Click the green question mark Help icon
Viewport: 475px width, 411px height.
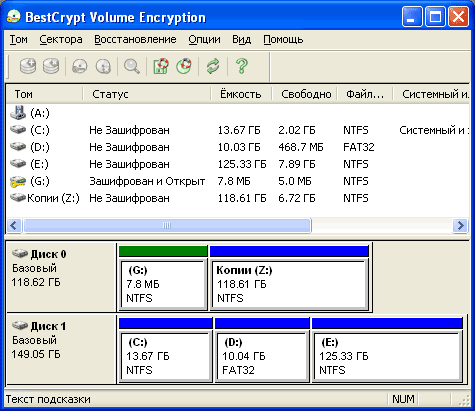pos(242,66)
